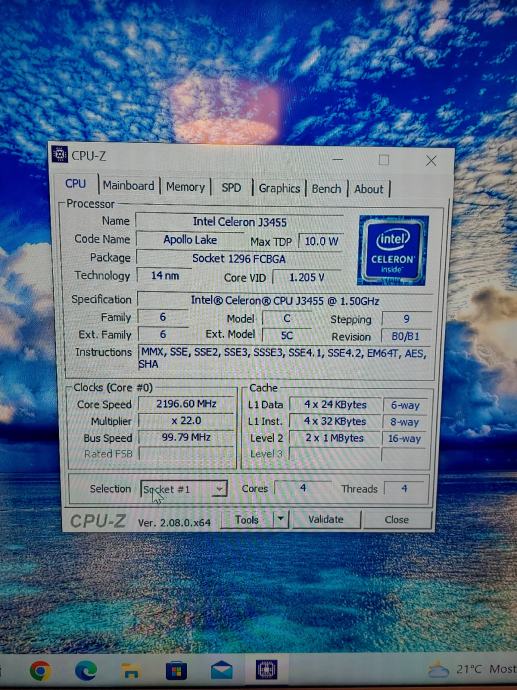This screenshot has width=517, height=690.
Task: Click the CPU-Z taskbar icon
Action: (267, 670)
